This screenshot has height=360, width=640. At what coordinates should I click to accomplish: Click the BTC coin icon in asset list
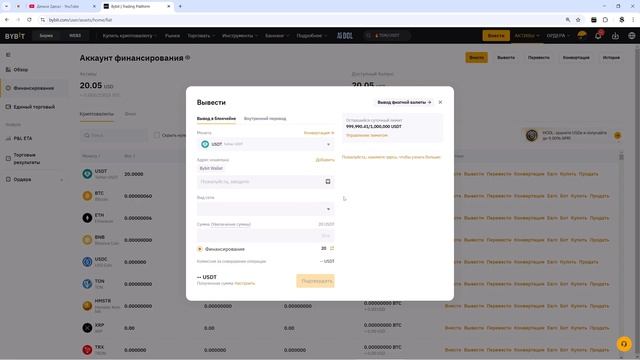click(87, 196)
